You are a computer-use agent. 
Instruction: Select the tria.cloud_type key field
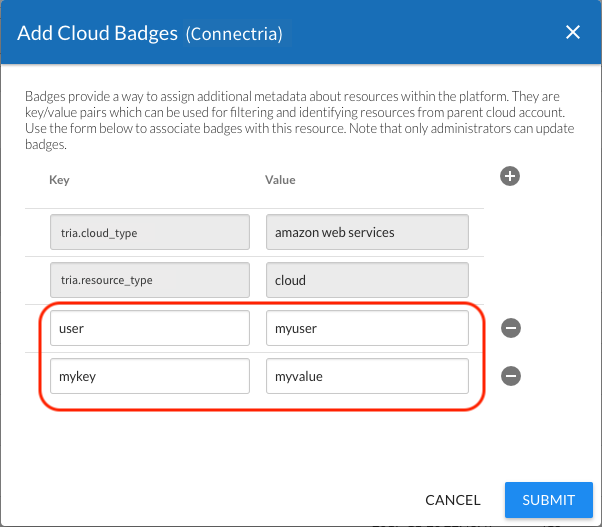[x=150, y=232]
